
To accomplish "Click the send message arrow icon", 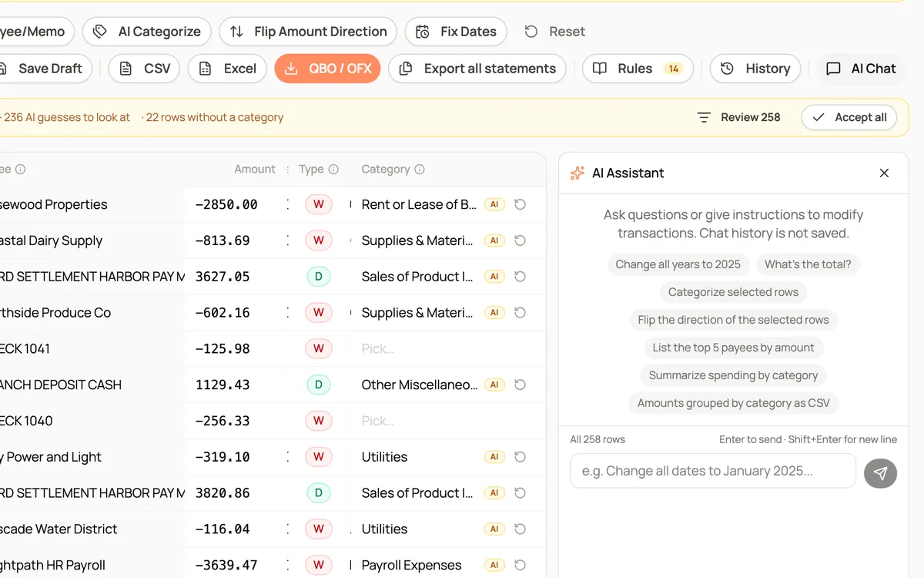I will 880,472.
